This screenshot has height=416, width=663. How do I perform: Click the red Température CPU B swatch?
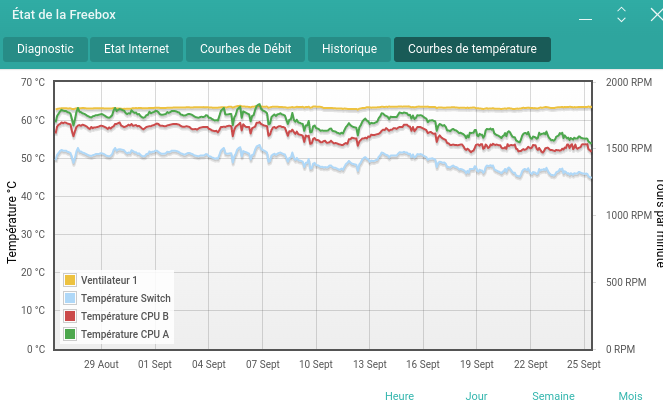pyautogui.click(x=70, y=316)
